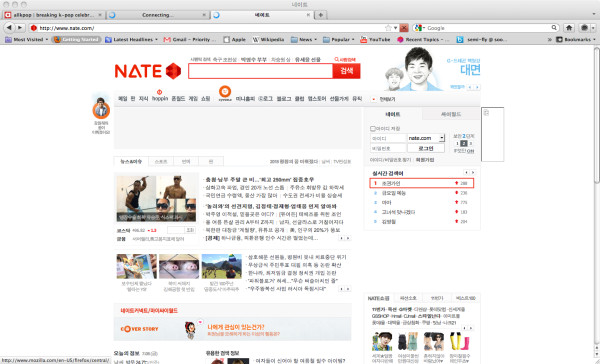Close the Connecting tab
600x364 pixels.
click(204, 15)
